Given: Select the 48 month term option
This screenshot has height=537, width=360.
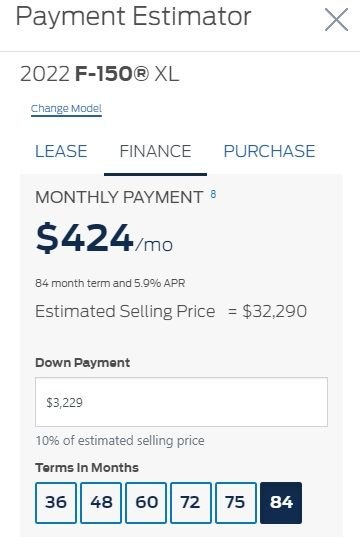Looking at the screenshot, I should [x=101, y=503].
